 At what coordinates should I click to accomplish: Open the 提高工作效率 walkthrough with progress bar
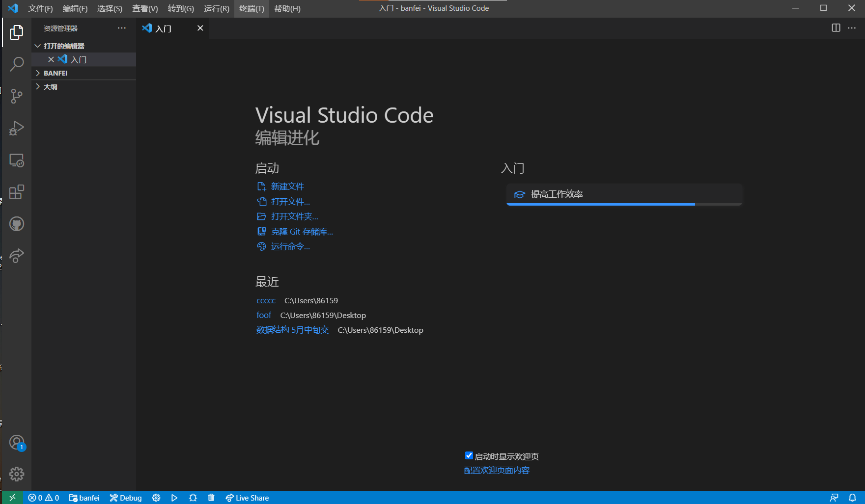[x=624, y=194]
